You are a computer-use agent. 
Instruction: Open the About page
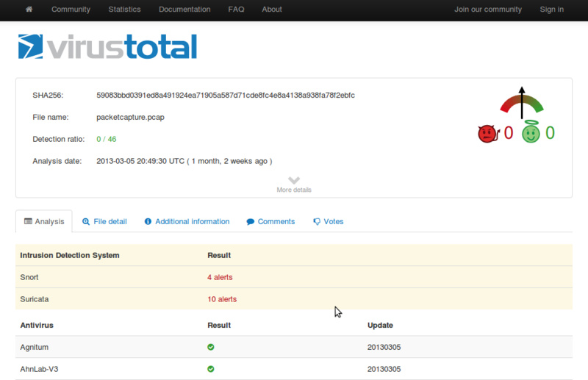click(272, 10)
